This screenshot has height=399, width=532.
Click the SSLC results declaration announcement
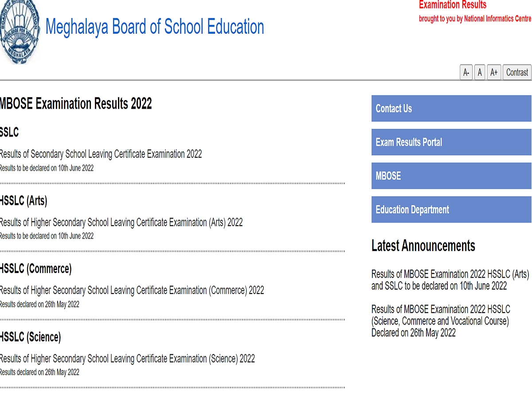tap(439, 280)
